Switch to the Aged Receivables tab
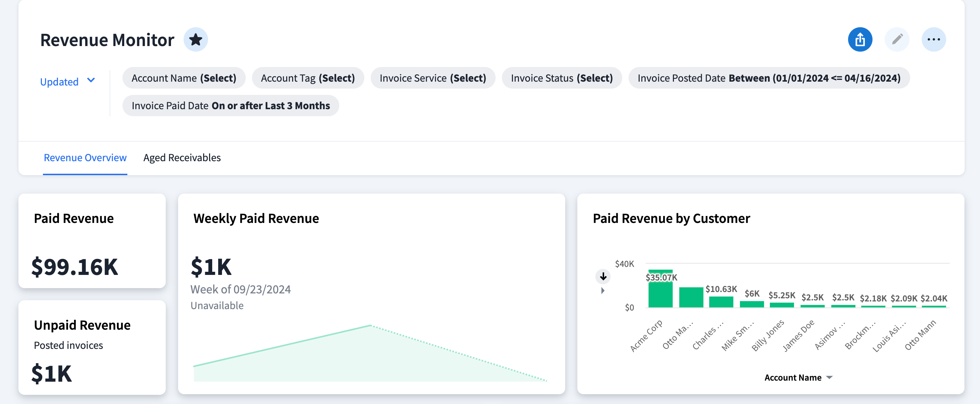 [182, 157]
